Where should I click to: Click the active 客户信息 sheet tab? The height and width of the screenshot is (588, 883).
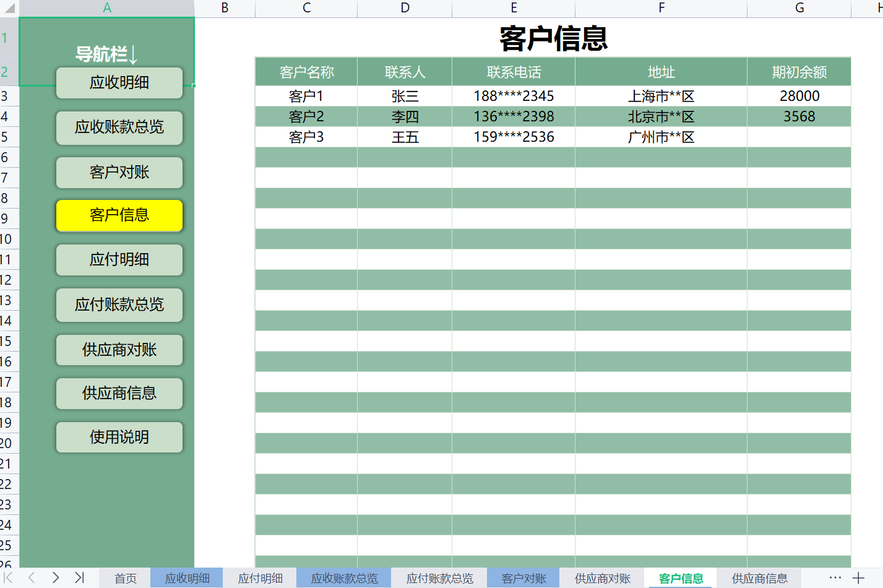[x=681, y=578]
